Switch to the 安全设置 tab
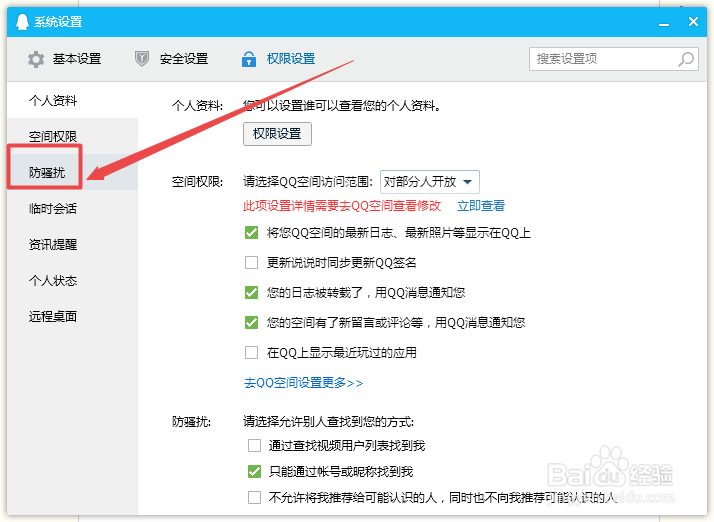This screenshot has height=522, width=714. 172,59
